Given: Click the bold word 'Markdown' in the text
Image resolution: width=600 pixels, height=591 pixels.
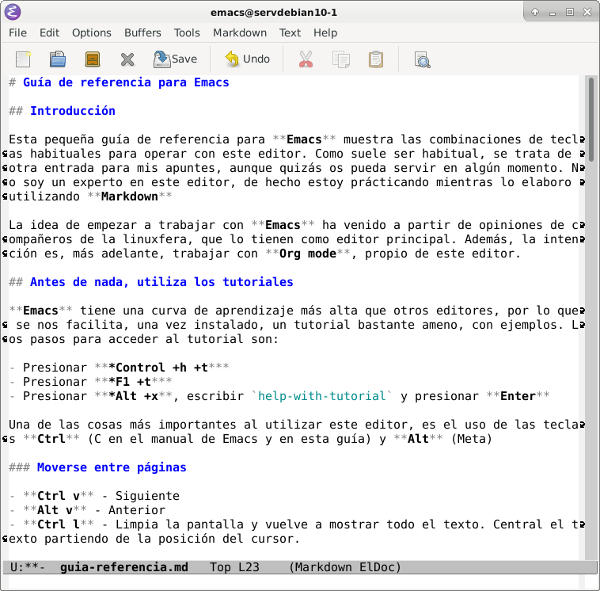Looking at the screenshot, I should tap(129, 196).
